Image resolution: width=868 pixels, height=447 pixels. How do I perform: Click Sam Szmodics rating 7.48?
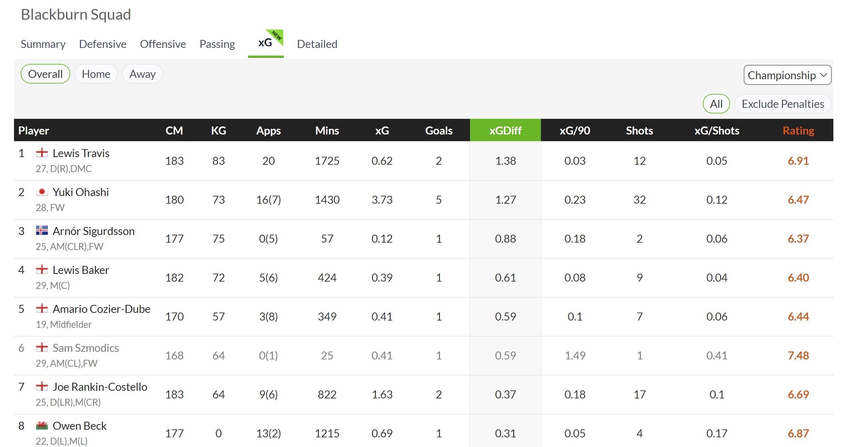click(x=798, y=355)
